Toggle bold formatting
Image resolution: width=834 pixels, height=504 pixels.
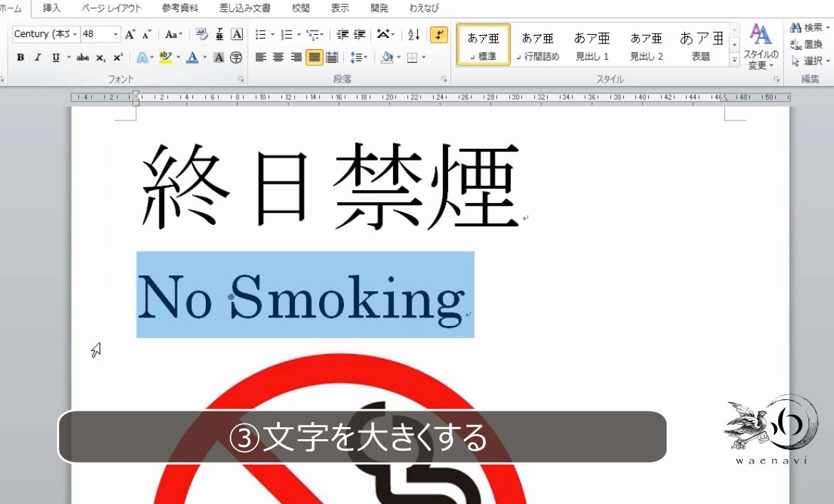[20, 58]
